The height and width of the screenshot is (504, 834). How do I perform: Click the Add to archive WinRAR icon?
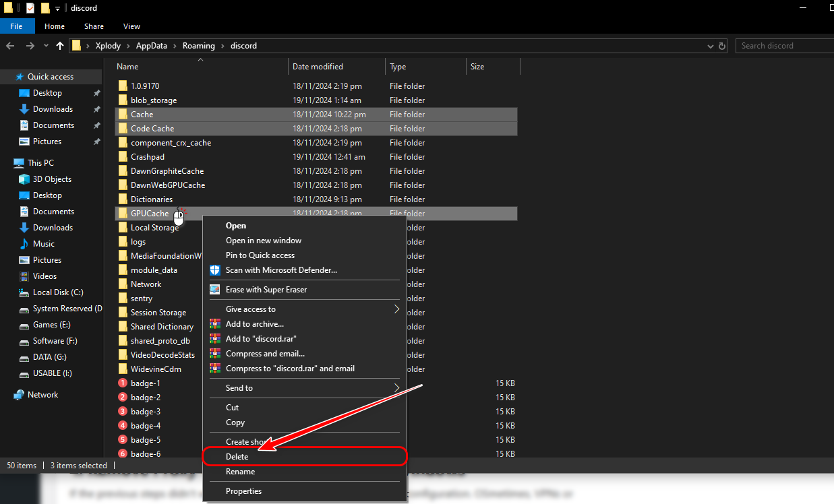tap(215, 324)
